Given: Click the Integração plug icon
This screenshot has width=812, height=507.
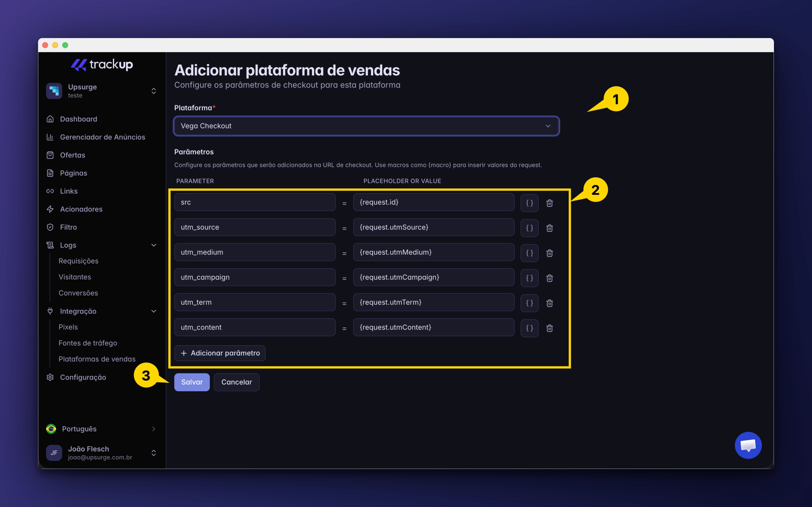Looking at the screenshot, I should pyautogui.click(x=50, y=311).
